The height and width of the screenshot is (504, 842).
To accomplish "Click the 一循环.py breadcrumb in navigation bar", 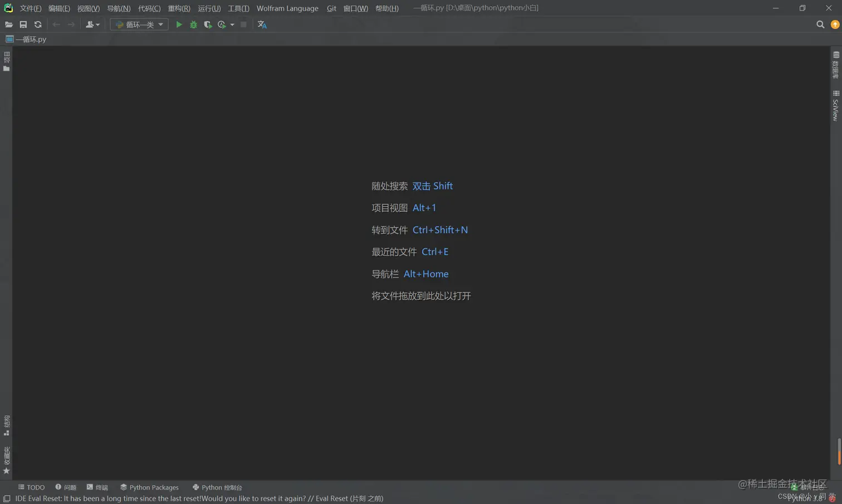I will pos(26,39).
